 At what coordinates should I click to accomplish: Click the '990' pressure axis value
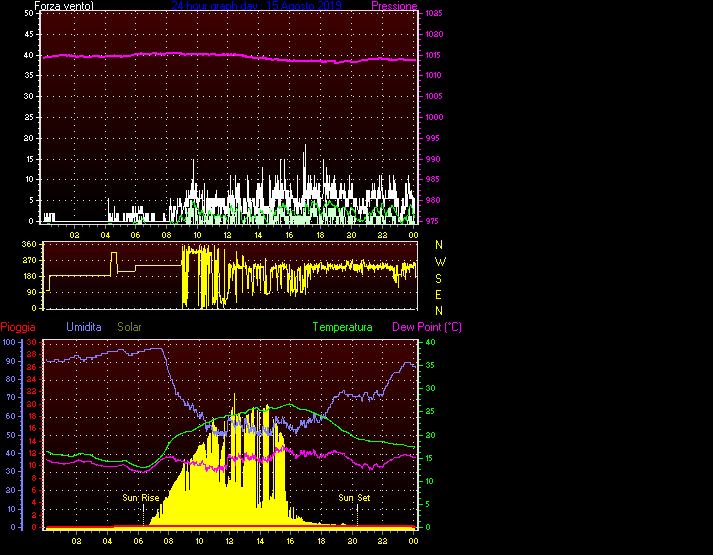[432, 159]
